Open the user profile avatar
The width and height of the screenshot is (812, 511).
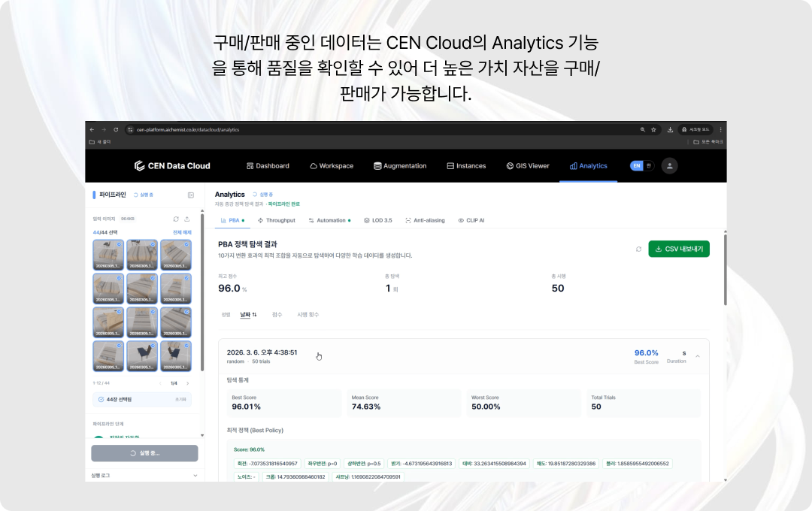coord(669,165)
